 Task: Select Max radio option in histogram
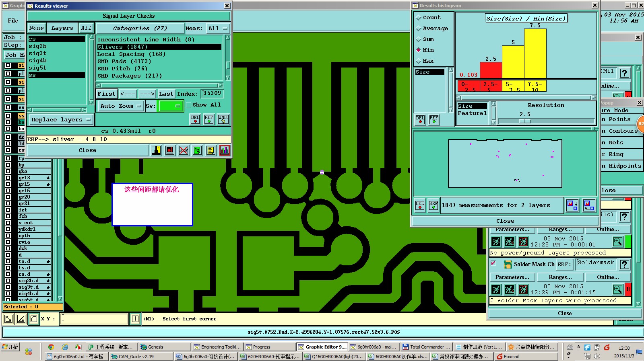419,61
